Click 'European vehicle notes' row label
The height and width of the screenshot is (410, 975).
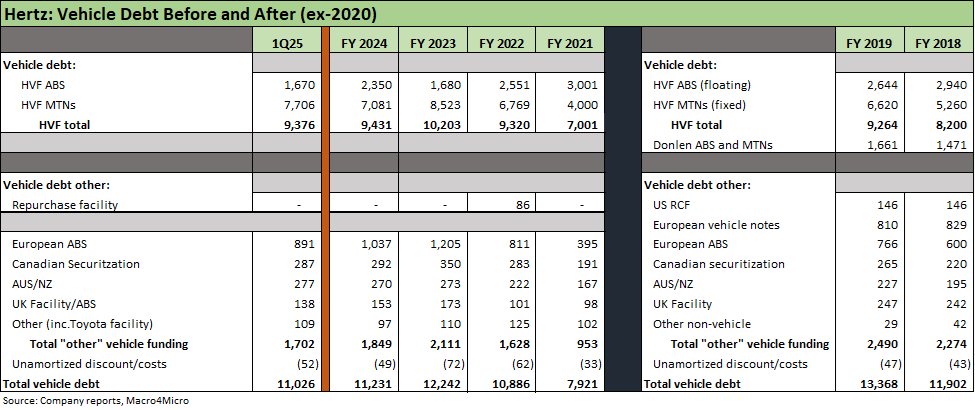(x=716, y=225)
